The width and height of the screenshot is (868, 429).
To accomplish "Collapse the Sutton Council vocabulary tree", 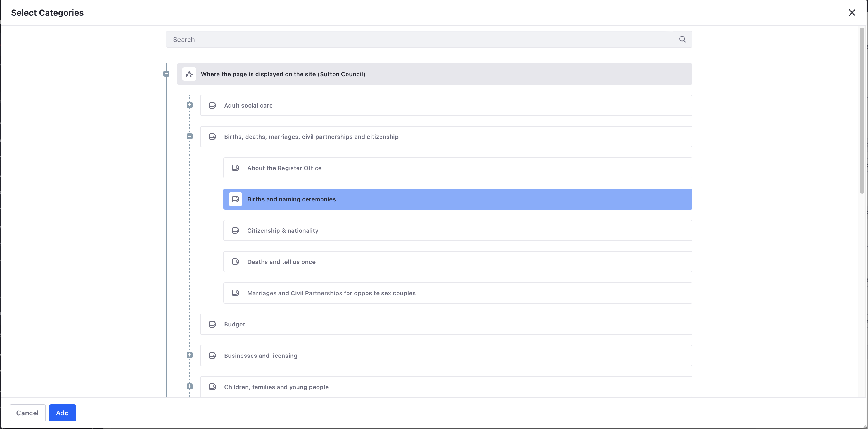I will point(167,73).
